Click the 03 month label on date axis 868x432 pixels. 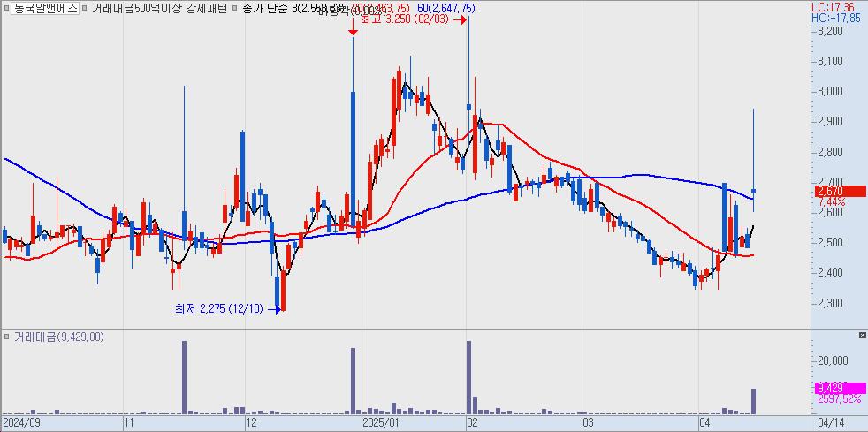click(x=588, y=424)
